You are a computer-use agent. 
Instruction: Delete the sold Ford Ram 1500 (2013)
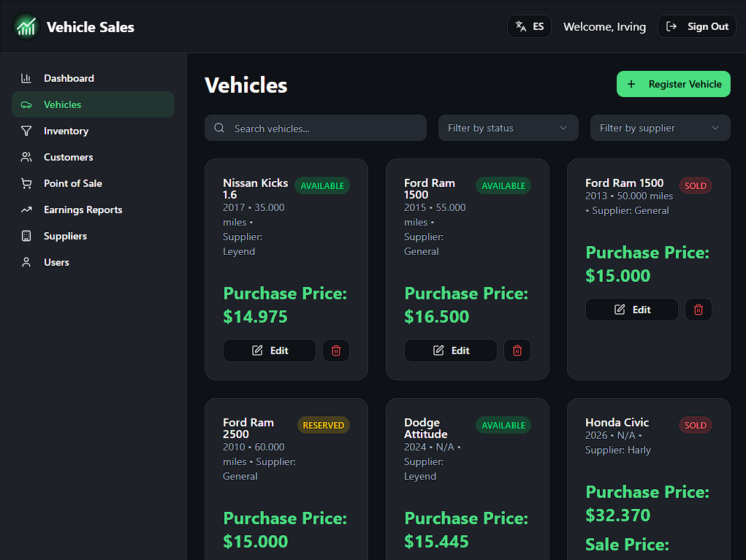click(699, 310)
